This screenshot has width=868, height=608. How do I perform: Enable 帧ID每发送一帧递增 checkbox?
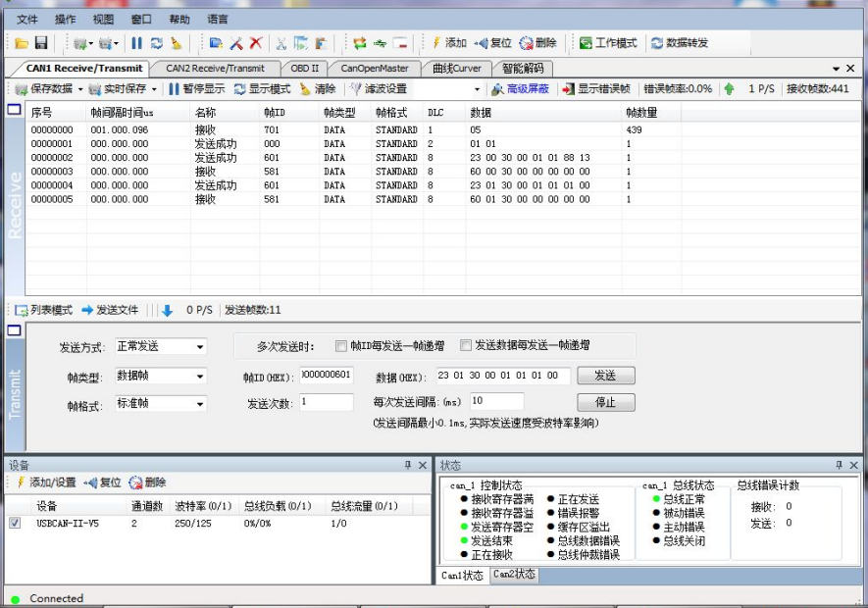click(341, 346)
